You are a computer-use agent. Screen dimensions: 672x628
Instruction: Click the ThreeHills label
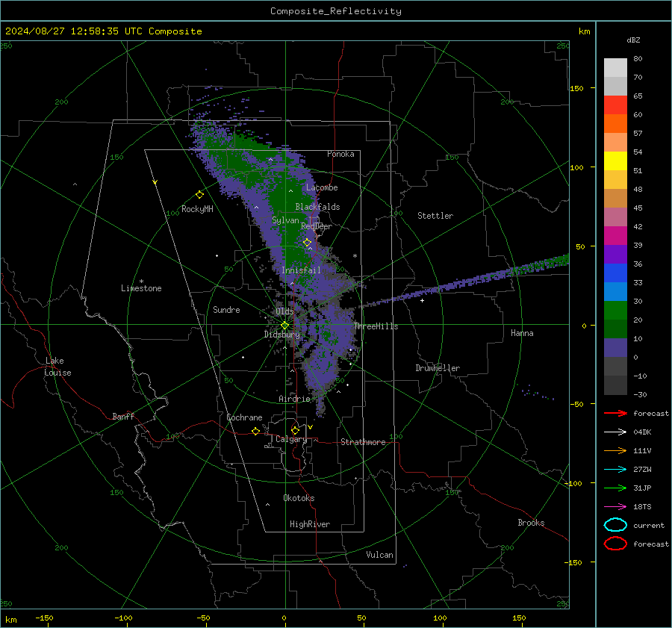coord(376,326)
